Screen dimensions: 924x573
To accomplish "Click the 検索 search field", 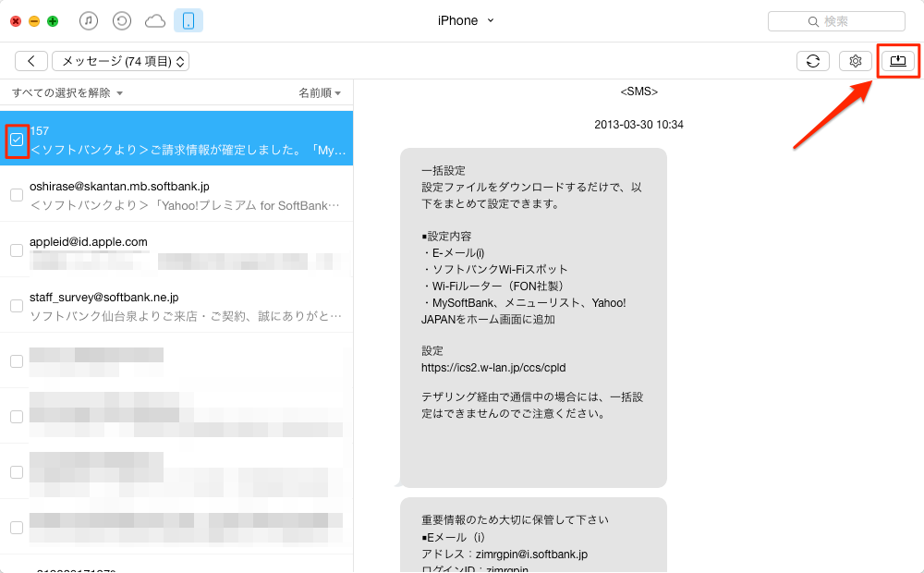I will (836, 21).
